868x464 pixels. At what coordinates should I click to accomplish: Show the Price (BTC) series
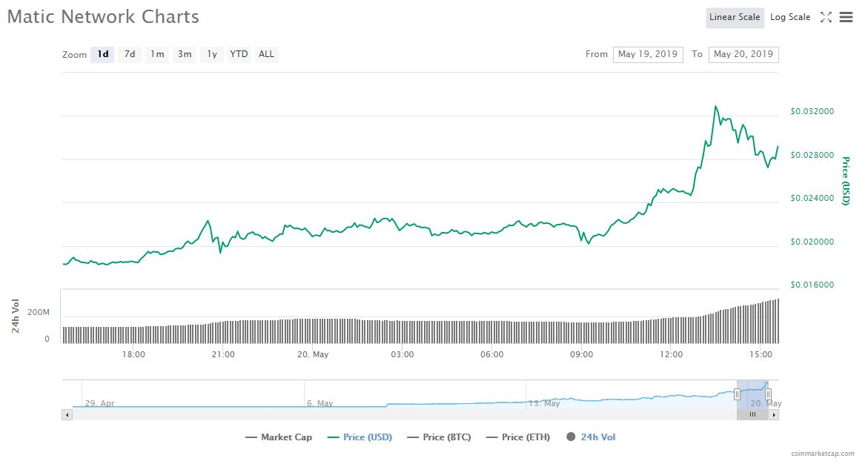[x=439, y=437]
